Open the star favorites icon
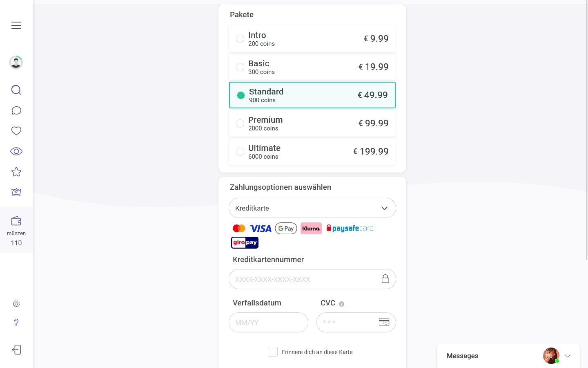Image resolution: width=588 pixels, height=368 pixels. pyautogui.click(x=16, y=172)
